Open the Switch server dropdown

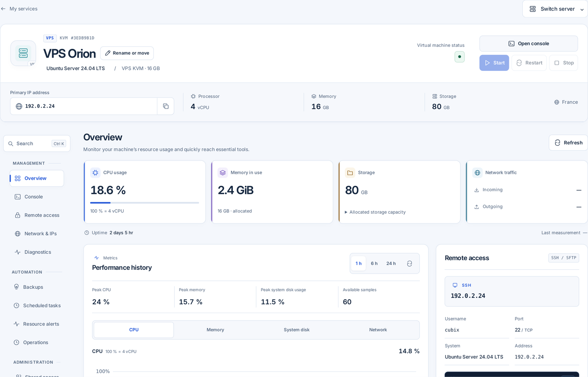coord(555,9)
